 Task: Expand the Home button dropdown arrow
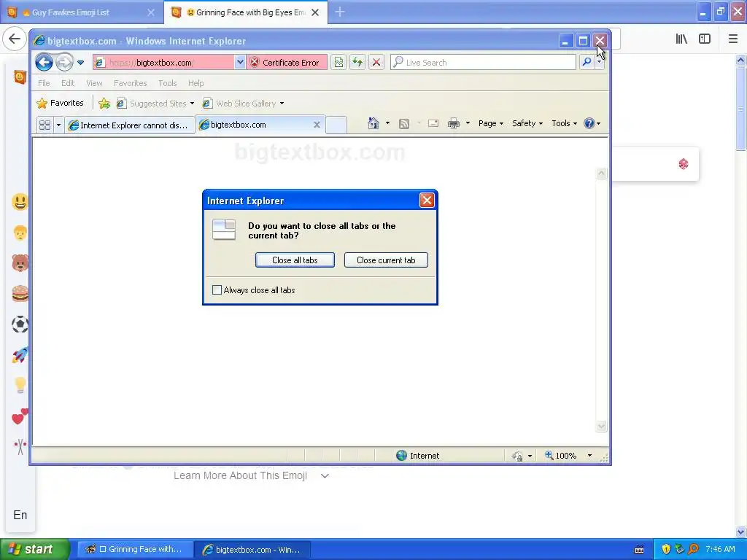click(387, 123)
